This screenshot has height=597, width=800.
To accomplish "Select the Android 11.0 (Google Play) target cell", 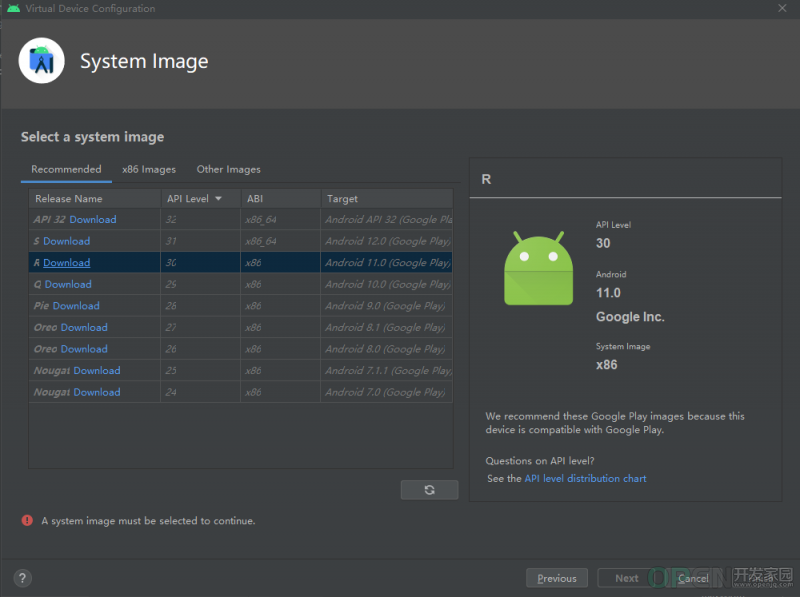I will [387, 262].
